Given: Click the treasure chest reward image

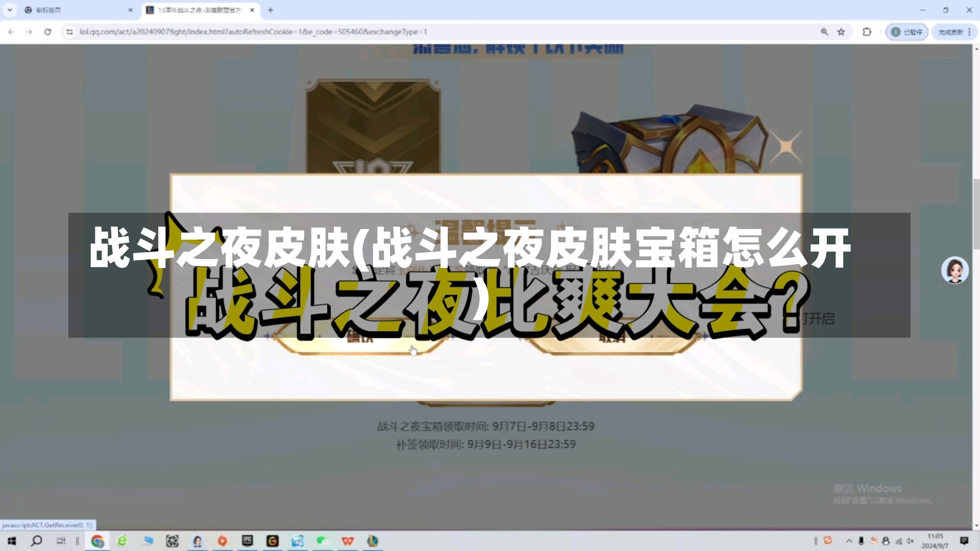Looking at the screenshot, I should [x=669, y=139].
